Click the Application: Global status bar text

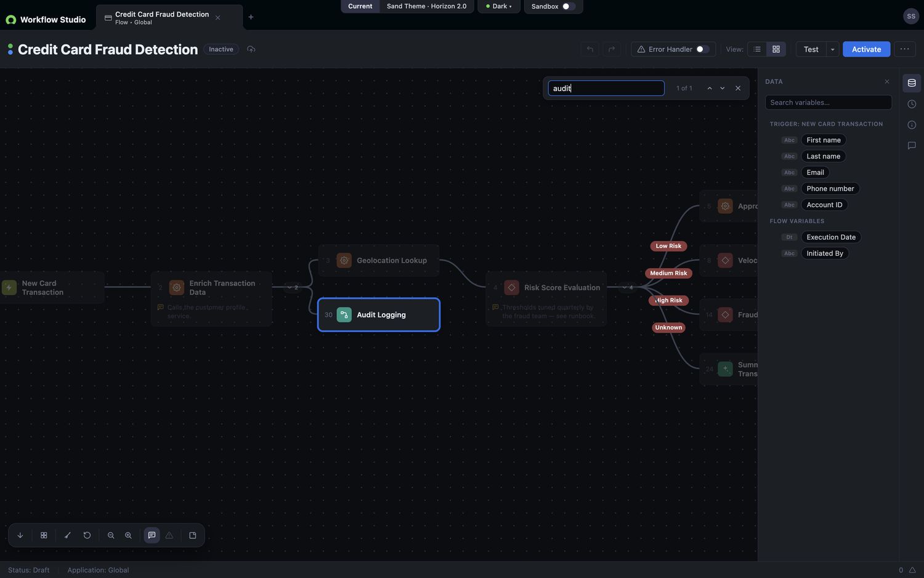[98, 570]
